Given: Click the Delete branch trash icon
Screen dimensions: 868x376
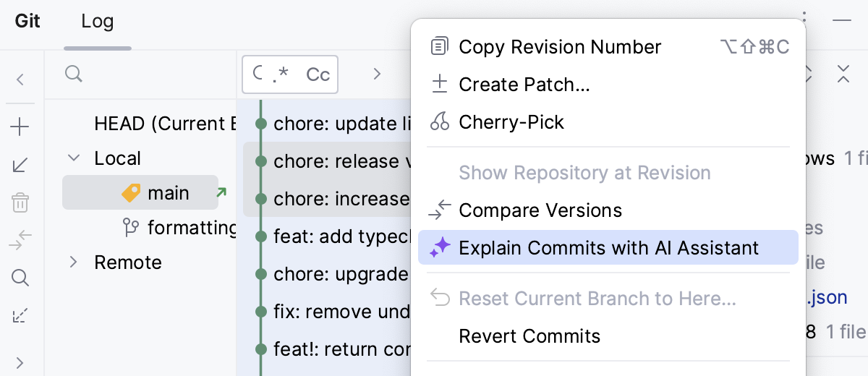Looking at the screenshot, I should click(x=20, y=202).
